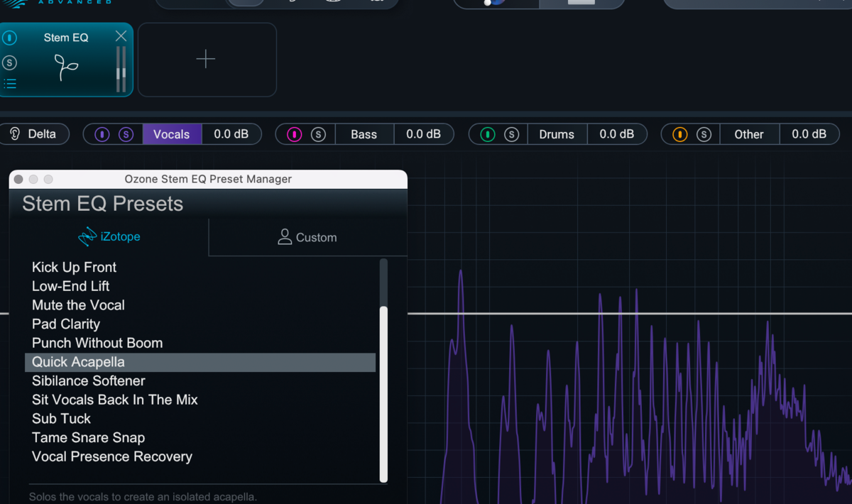Toggle Bass stem power button
This screenshot has height=504, width=852.
tap(295, 134)
